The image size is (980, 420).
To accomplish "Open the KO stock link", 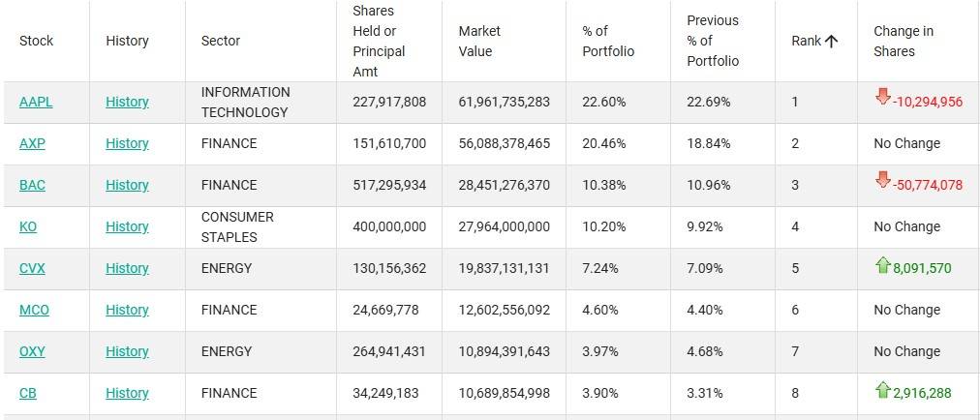I will pyautogui.click(x=28, y=226).
